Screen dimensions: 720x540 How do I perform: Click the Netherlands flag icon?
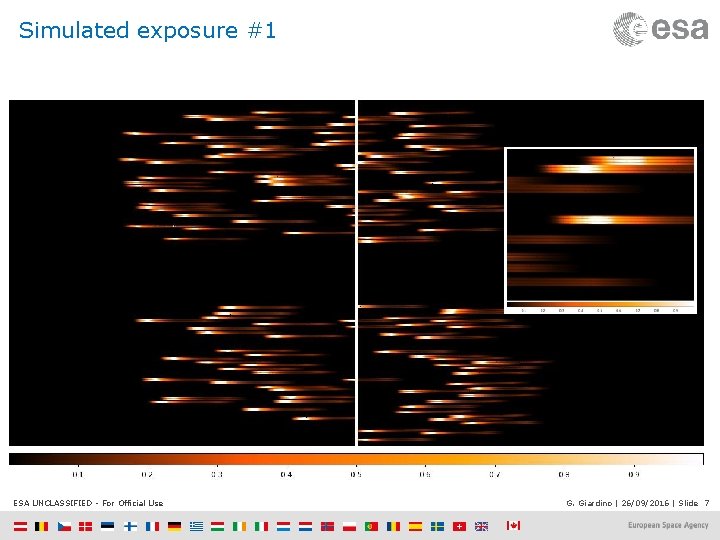click(306, 526)
